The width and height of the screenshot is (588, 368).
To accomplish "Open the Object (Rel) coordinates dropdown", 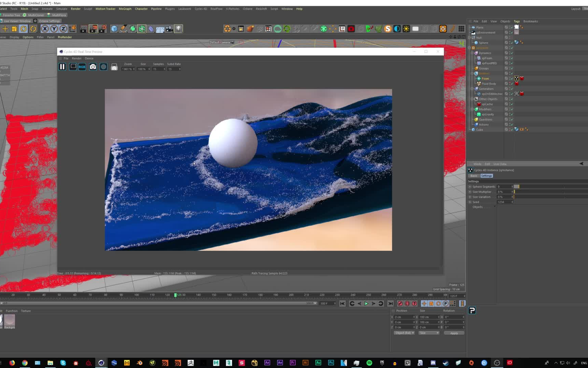I will coord(404,333).
